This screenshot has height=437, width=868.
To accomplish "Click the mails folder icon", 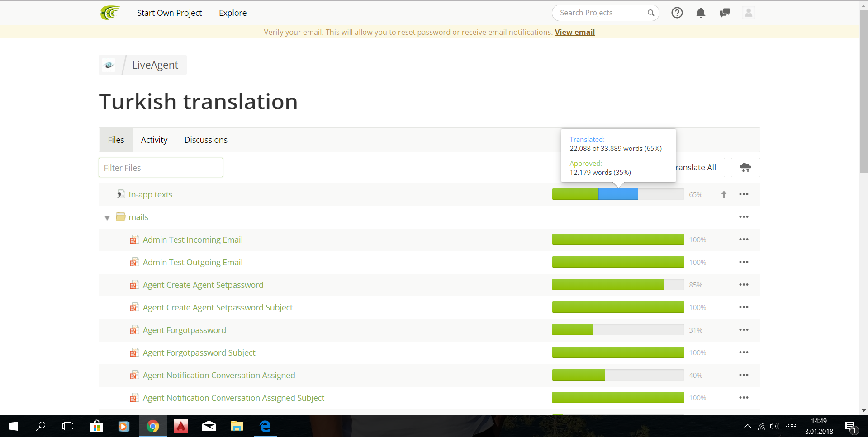I will (120, 216).
